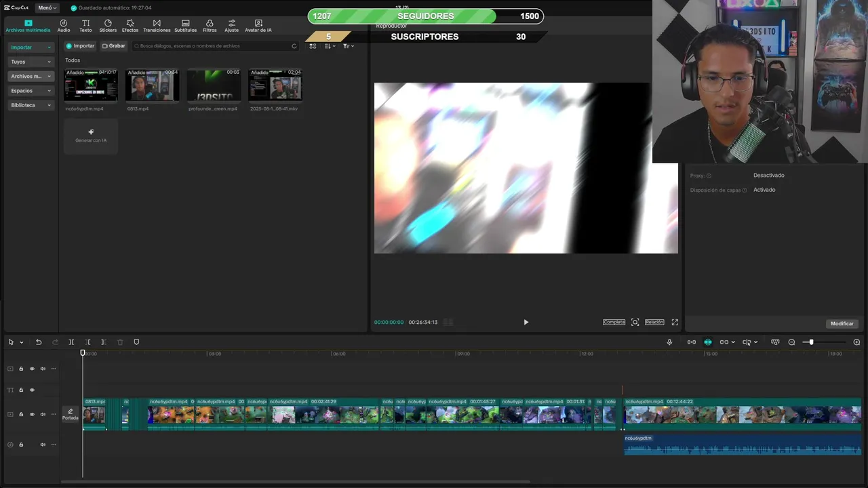This screenshot has height=488, width=868.
Task: Click the Relación aspect ratio button
Action: [654, 322]
